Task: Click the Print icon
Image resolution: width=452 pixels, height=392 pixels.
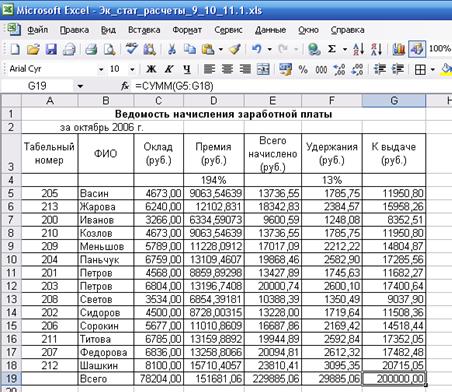Action: (x=91, y=49)
